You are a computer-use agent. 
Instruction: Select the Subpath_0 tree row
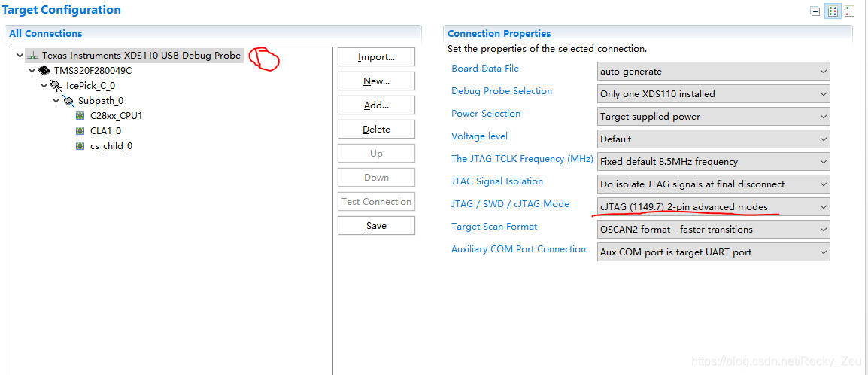tap(101, 101)
